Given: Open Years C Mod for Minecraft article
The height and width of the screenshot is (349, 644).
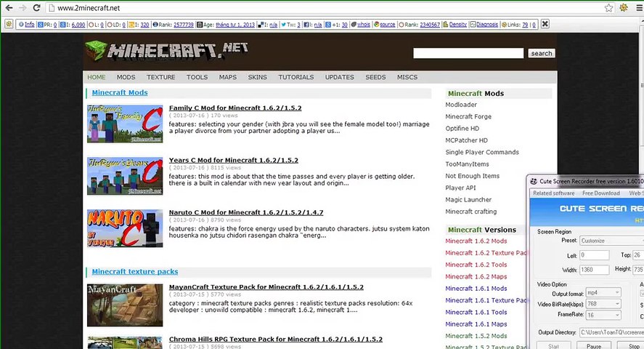Looking at the screenshot, I should click(x=234, y=160).
